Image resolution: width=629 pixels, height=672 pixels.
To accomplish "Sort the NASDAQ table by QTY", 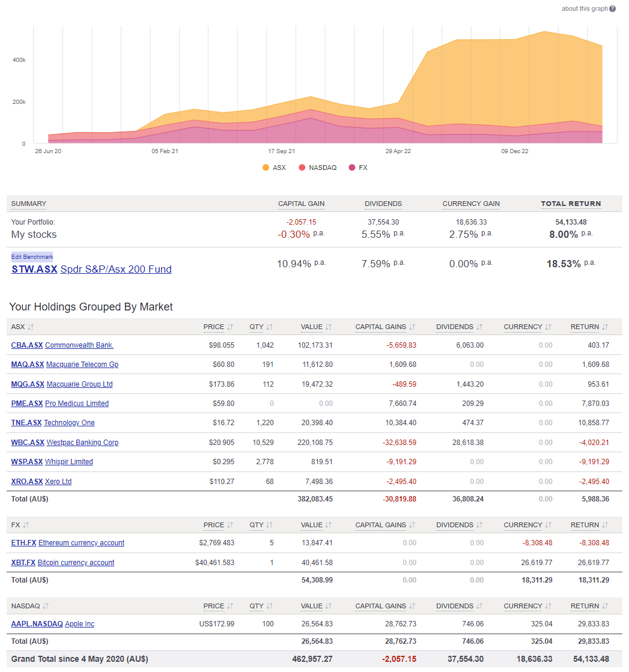I will (268, 606).
